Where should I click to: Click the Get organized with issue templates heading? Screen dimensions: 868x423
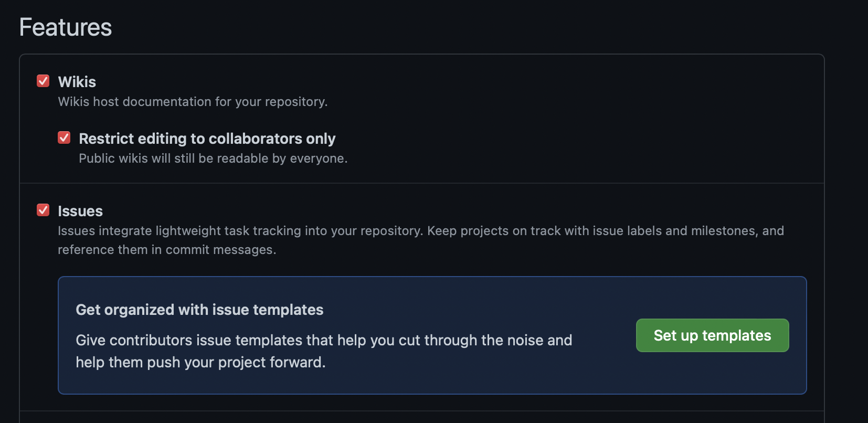point(200,310)
